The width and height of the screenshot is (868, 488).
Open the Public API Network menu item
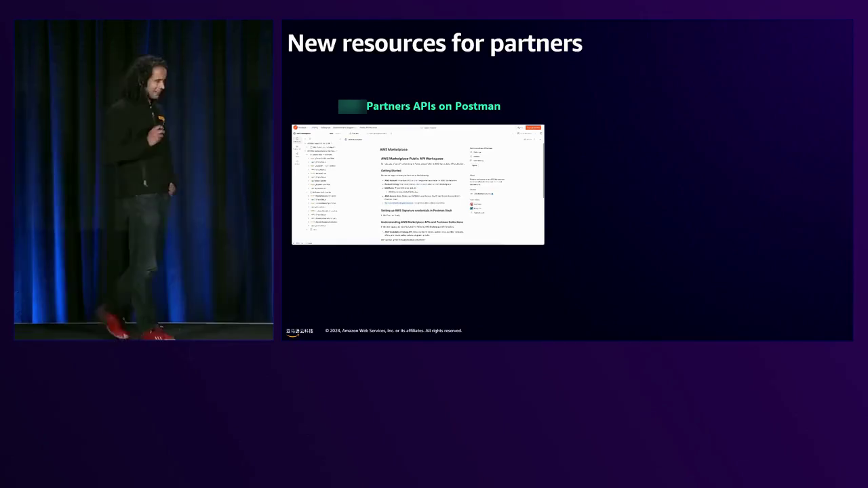(368, 127)
